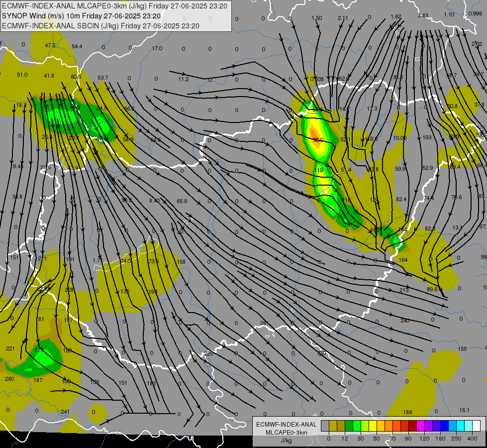Click the map value 164
The width and height of the screenshot is (487, 448).
403,260
